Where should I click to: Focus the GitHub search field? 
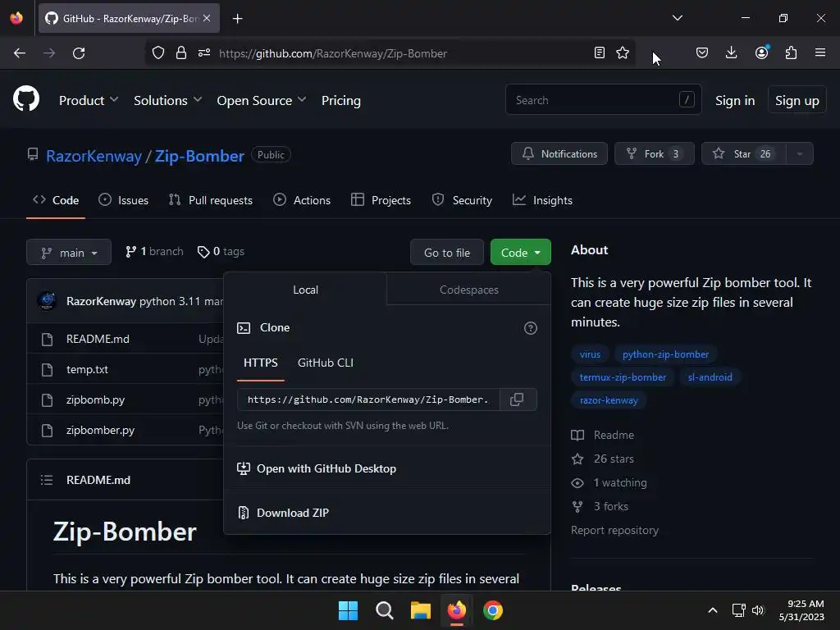(603, 99)
